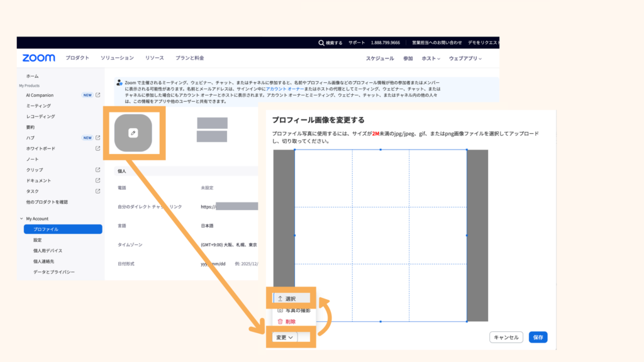Click the pencil edit icon on profile avatar
The image size is (644, 362).
coord(133,133)
